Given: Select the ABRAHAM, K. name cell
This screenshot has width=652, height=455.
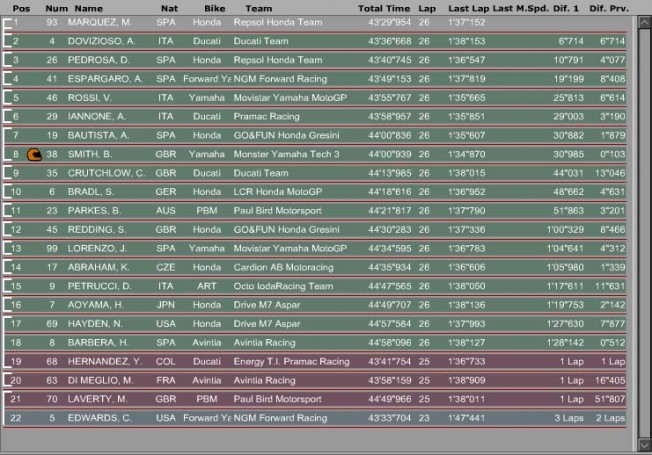Looking at the screenshot, I should point(99,267).
